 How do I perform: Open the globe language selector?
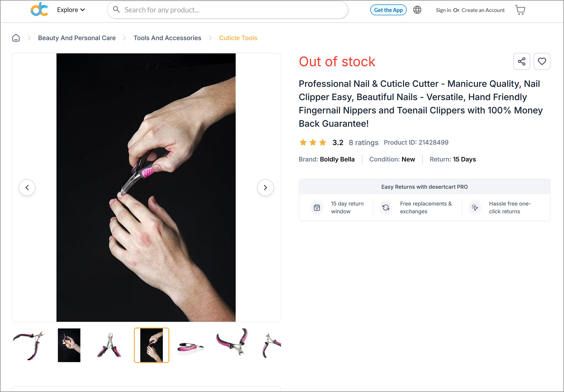pyautogui.click(x=417, y=10)
